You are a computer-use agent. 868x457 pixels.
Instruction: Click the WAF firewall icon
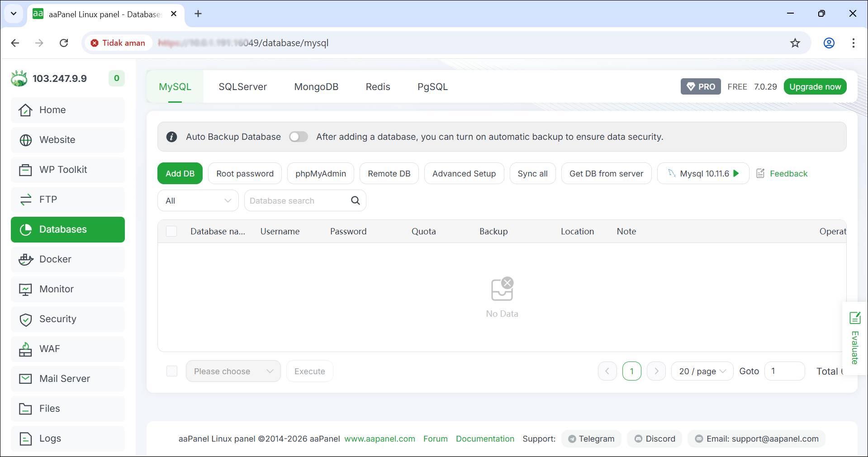25,349
